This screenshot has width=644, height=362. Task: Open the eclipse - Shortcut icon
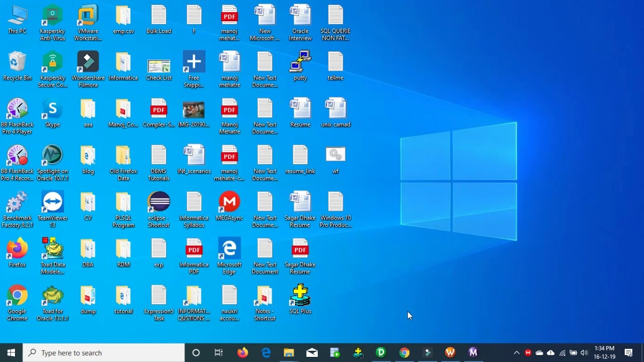[x=158, y=210]
